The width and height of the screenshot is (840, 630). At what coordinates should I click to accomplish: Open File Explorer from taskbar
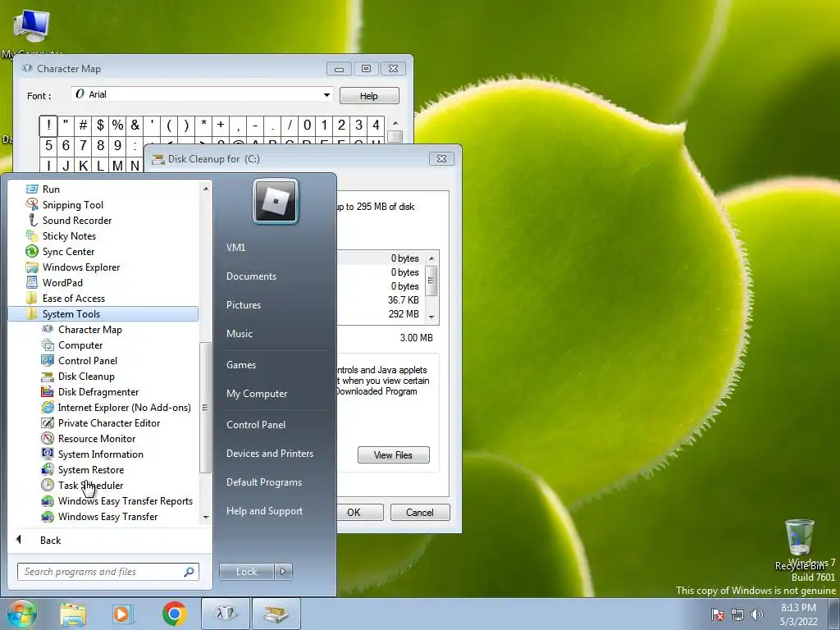(72, 614)
